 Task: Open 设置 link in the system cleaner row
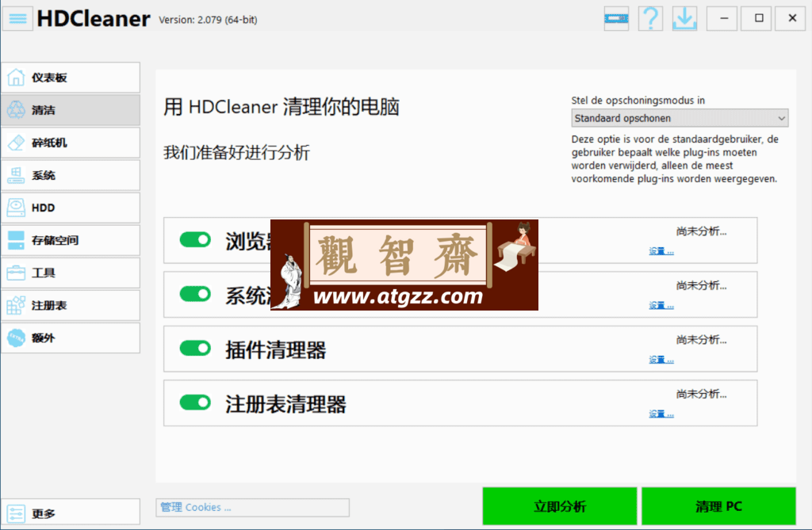click(661, 305)
